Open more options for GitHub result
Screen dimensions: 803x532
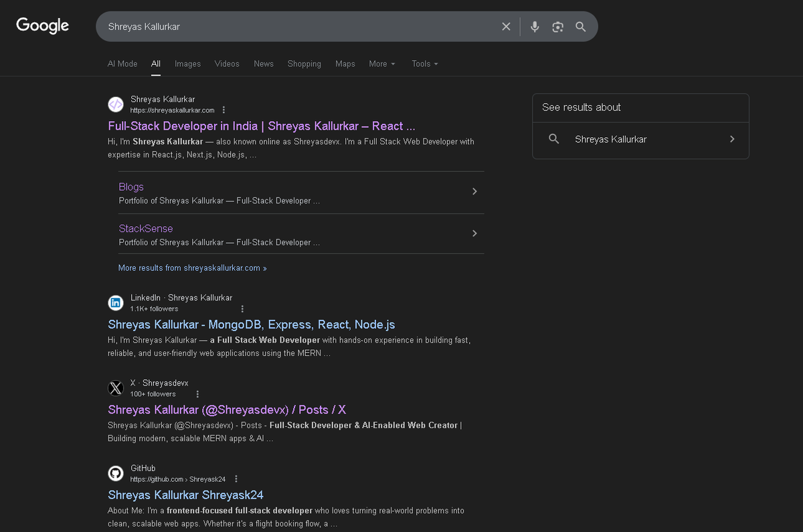[236, 479]
